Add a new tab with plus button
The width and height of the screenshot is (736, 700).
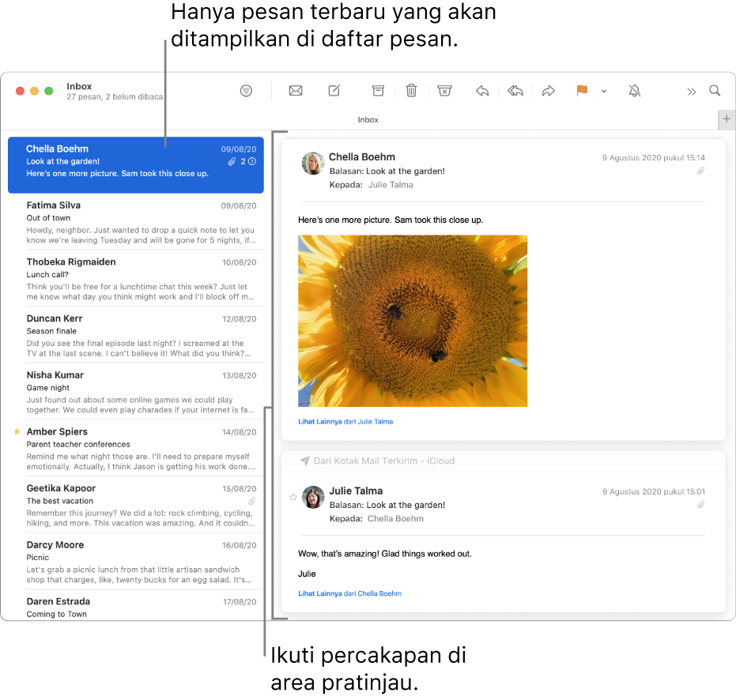(x=727, y=119)
